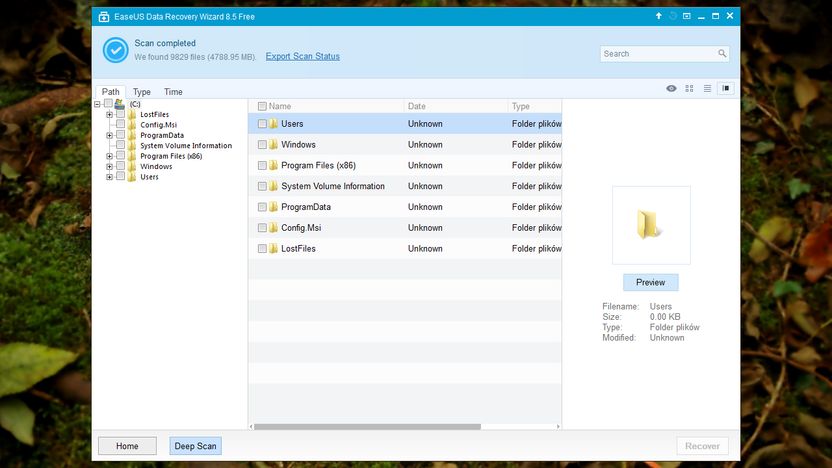Image resolution: width=832 pixels, height=468 pixels.
Task: Switch to thumbnail grid view
Action: pyautogui.click(x=689, y=88)
